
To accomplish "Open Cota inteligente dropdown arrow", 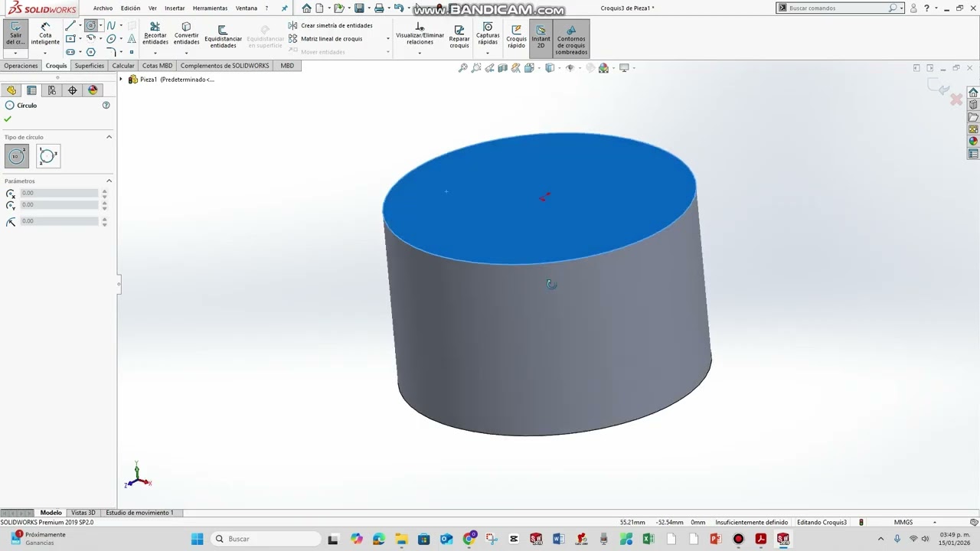I will tap(45, 52).
